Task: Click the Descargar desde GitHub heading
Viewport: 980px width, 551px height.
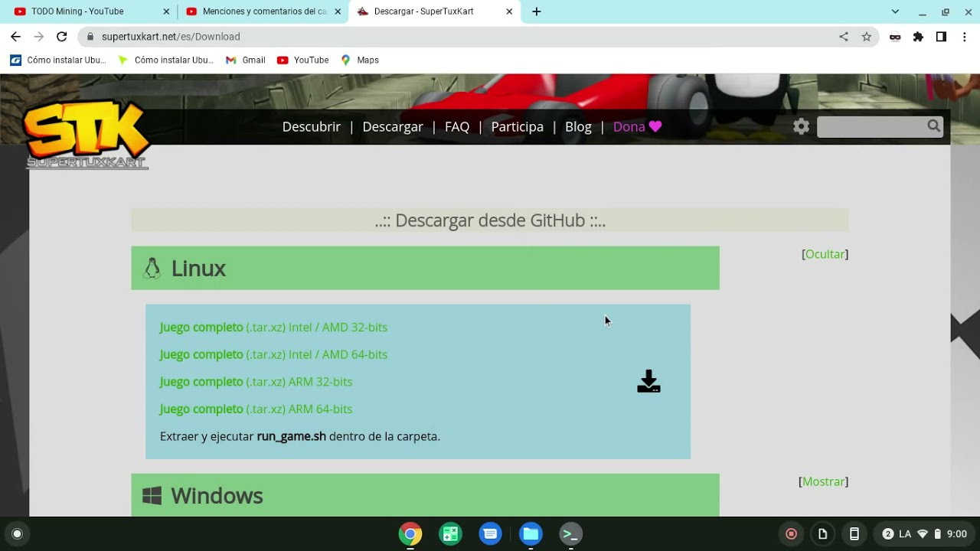Action: pos(490,220)
